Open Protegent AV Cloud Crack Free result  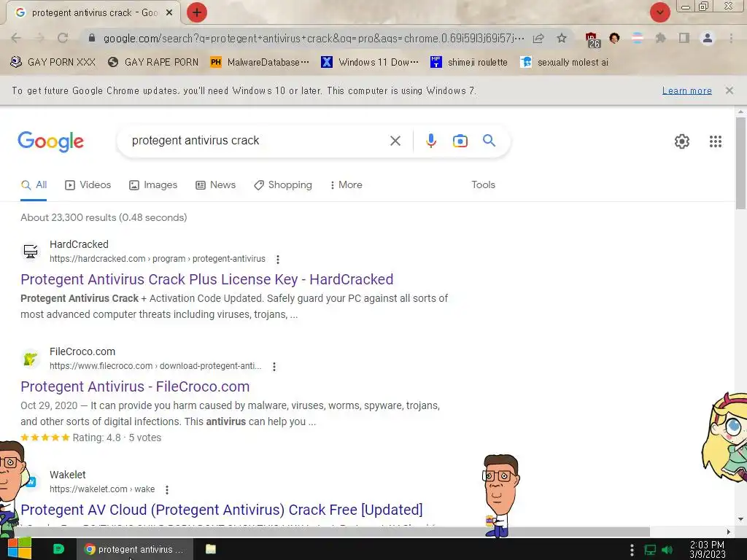click(222, 510)
